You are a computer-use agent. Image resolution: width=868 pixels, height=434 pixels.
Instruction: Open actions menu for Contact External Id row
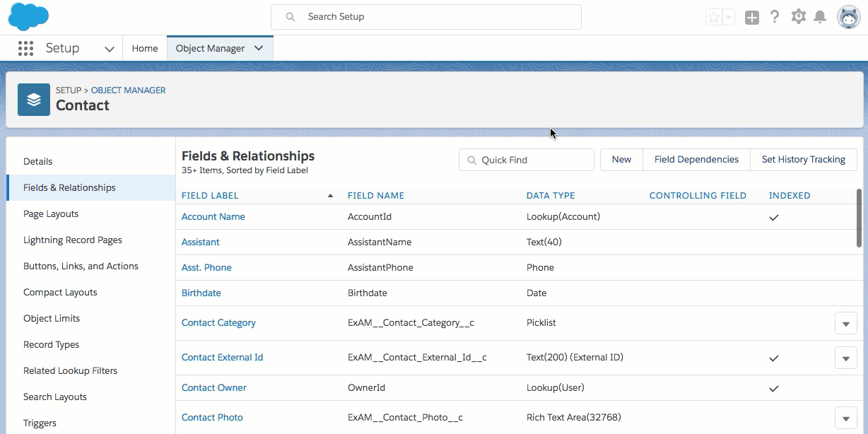pos(846,358)
